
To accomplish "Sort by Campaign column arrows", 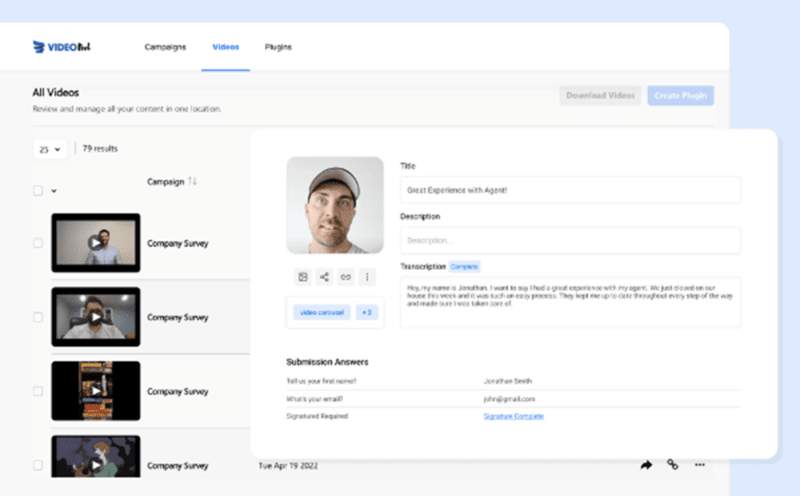I will (x=192, y=181).
